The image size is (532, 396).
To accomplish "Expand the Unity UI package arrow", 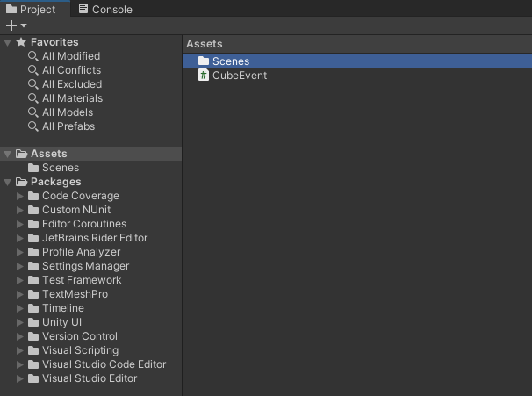I will point(21,322).
